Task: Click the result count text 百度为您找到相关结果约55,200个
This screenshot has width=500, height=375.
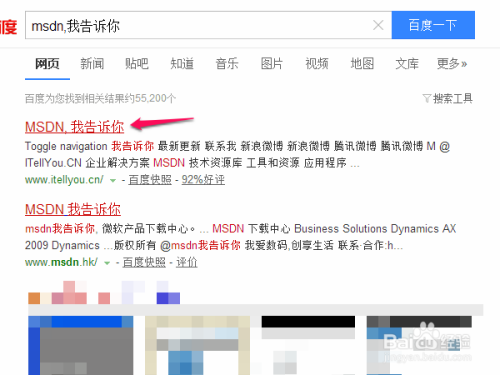Action: pyautogui.click(x=100, y=99)
